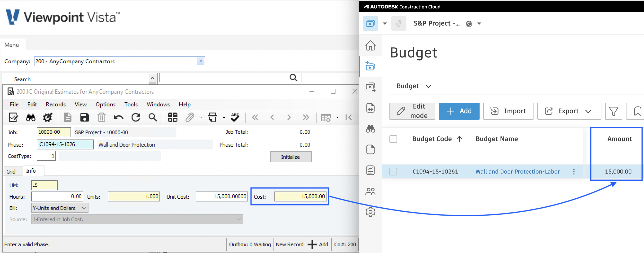Click the search magnifier in Vista search box
The height and width of the screenshot is (253, 644).
coord(293,78)
